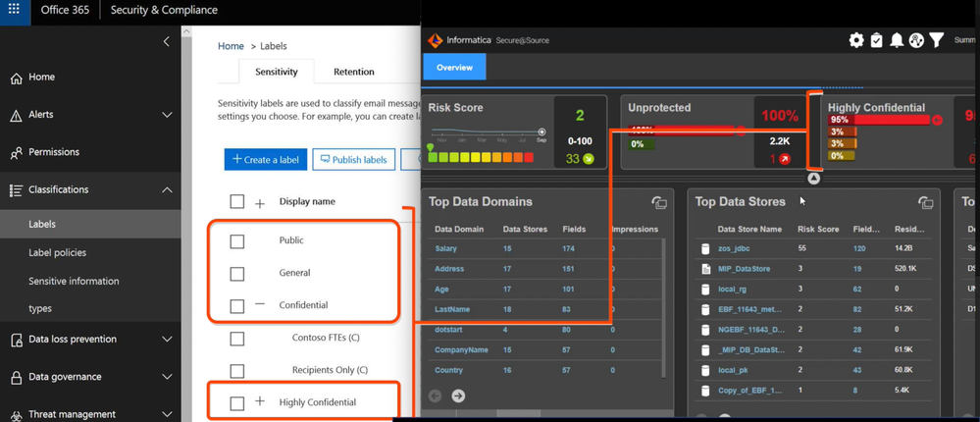Click the database icon for zos_jdbc
This screenshot has width=980, height=422.
705,249
